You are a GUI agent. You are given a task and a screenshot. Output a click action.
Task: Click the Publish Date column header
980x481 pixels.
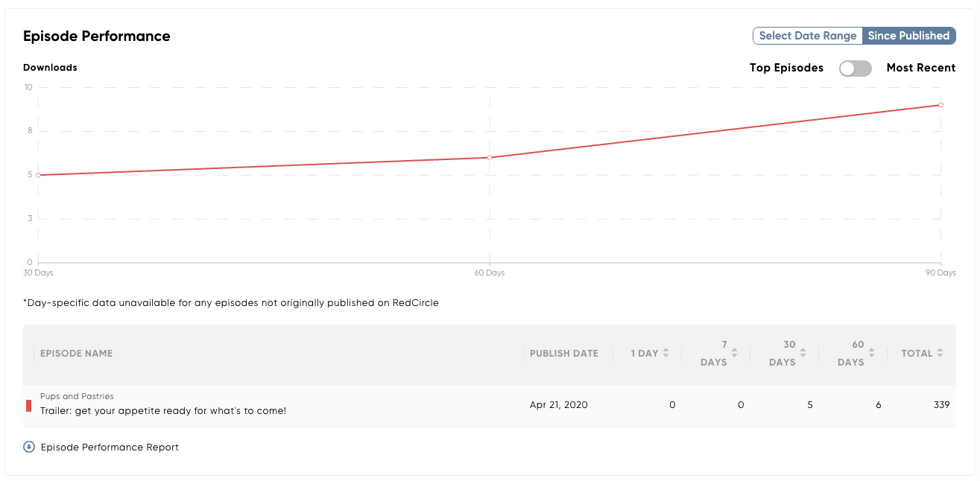coord(564,354)
